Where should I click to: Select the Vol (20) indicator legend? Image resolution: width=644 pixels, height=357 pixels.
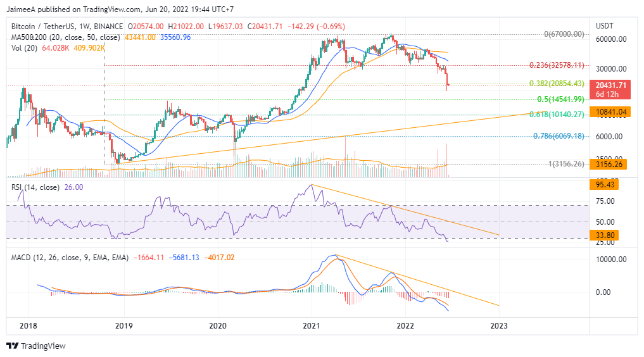(x=24, y=48)
